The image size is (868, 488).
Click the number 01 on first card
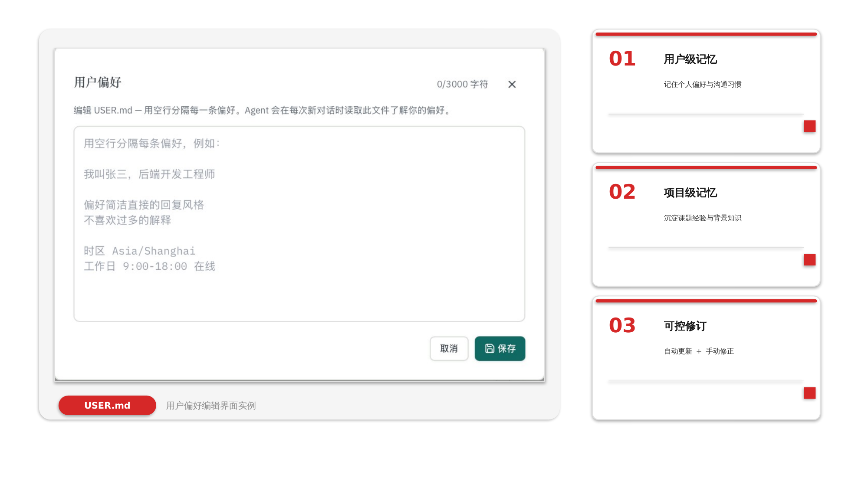(622, 59)
